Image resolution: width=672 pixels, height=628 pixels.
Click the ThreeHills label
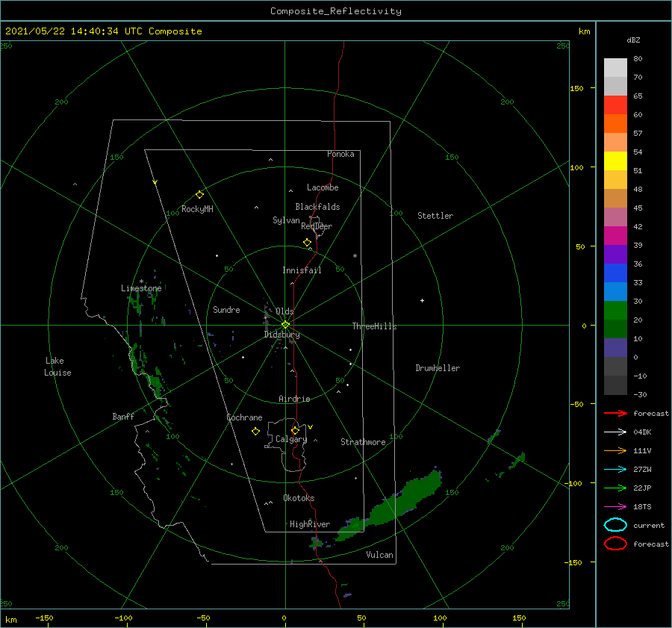(375, 326)
